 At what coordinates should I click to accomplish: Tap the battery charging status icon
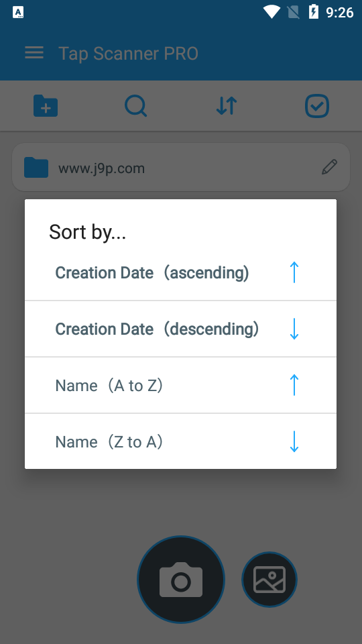pyautogui.click(x=314, y=12)
